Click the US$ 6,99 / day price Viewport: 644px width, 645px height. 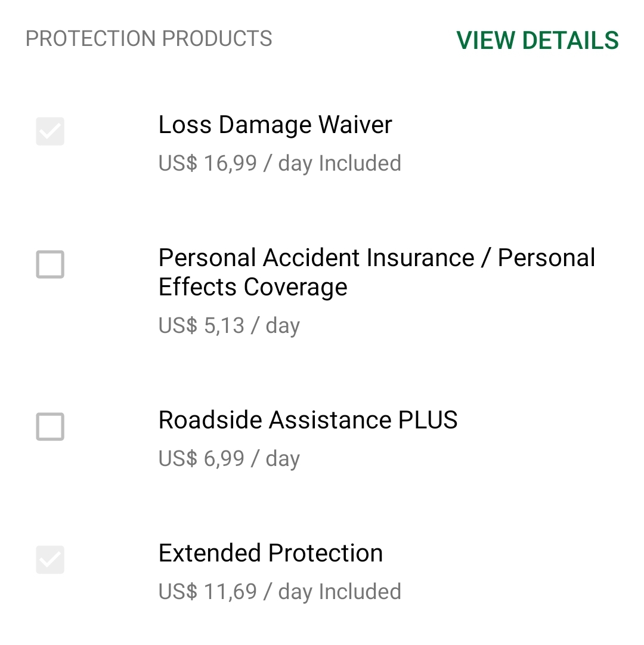tap(229, 458)
